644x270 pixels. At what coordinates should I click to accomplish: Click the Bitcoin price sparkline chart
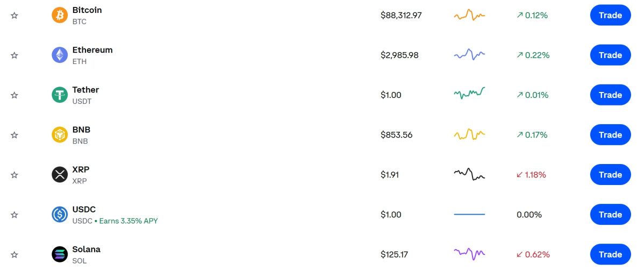click(x=469, y=15)
